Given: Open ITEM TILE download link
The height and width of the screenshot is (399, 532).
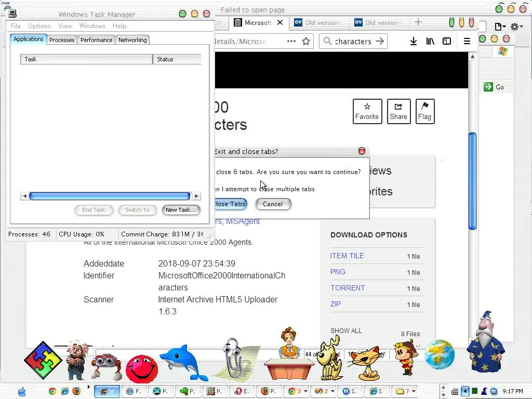Looking at the screenshot, I should pos(347,256).
